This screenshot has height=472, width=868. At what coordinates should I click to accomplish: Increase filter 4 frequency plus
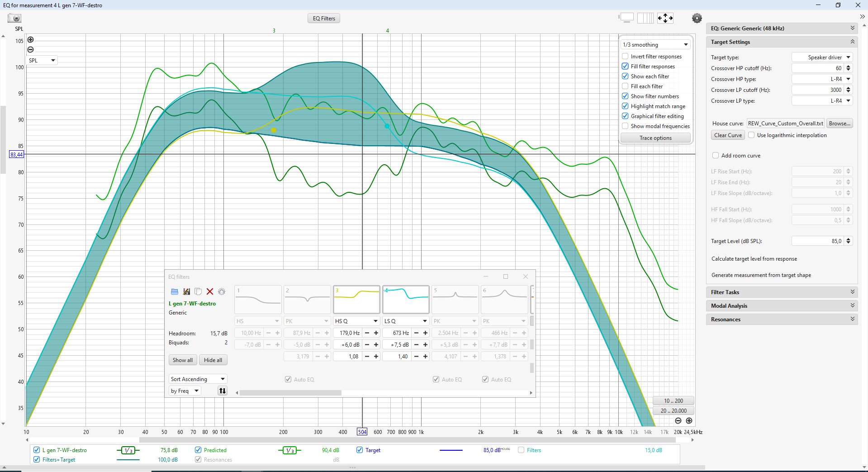point(425,333)
